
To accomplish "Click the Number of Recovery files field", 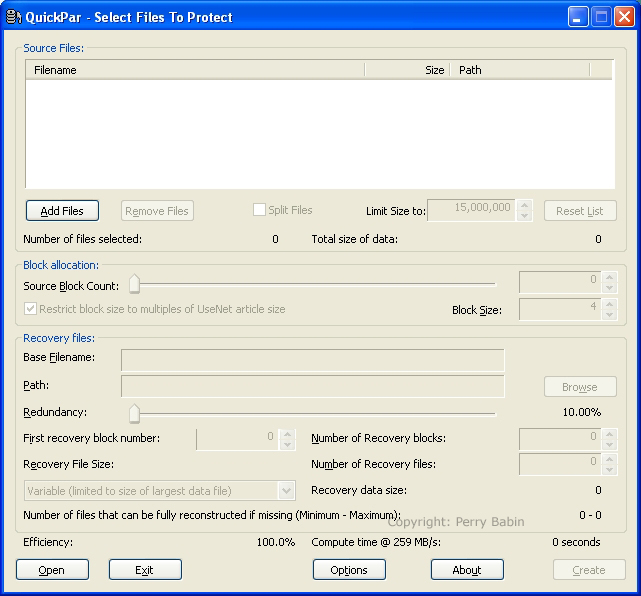I will pyautogui.click(x=560, y=464).
